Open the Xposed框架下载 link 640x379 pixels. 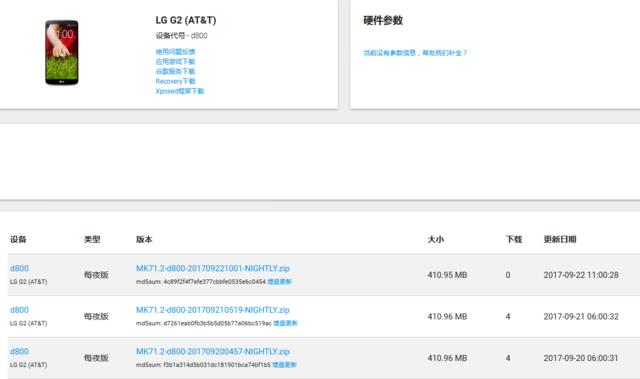pyautogui.click(x=180, y=91)
